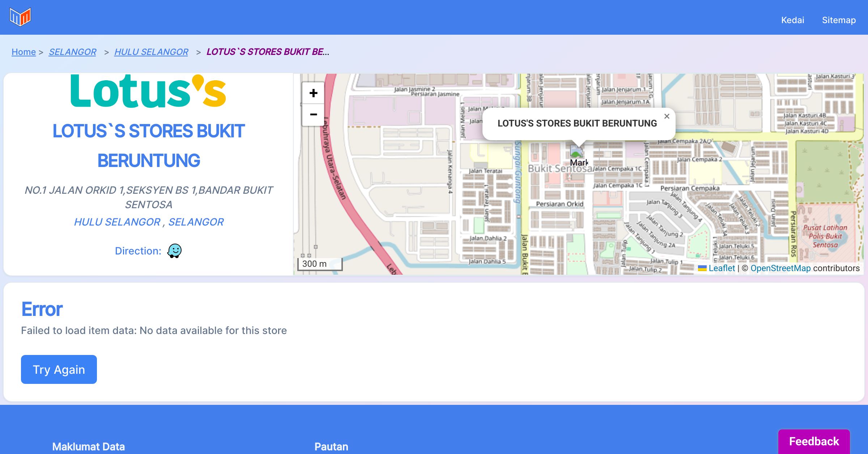Click the map marker image
This screenshot has width=868, height=454.
point(576,152)
